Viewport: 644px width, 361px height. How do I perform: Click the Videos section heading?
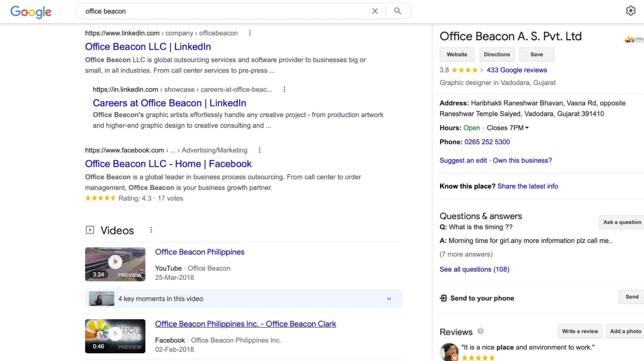(117, 230)
